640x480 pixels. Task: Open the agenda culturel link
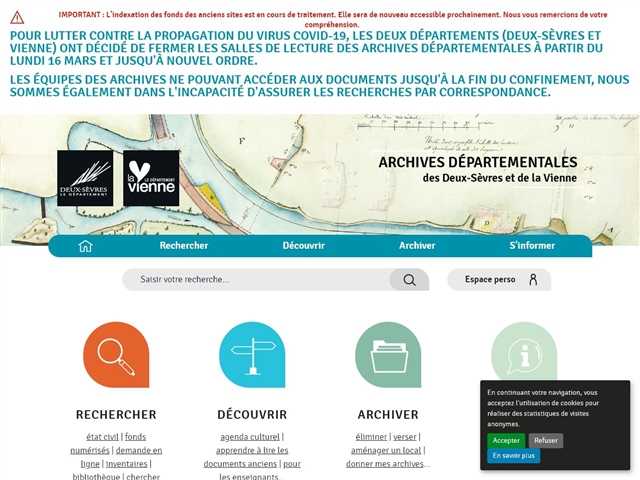click(250, 437)
